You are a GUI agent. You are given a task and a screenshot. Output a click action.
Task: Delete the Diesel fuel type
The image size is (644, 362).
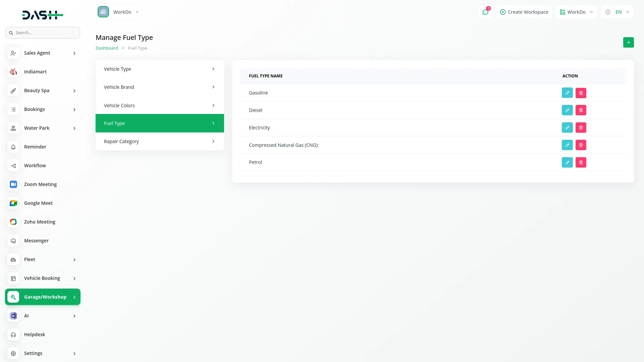pyautogui.click(x=581, y=110)
